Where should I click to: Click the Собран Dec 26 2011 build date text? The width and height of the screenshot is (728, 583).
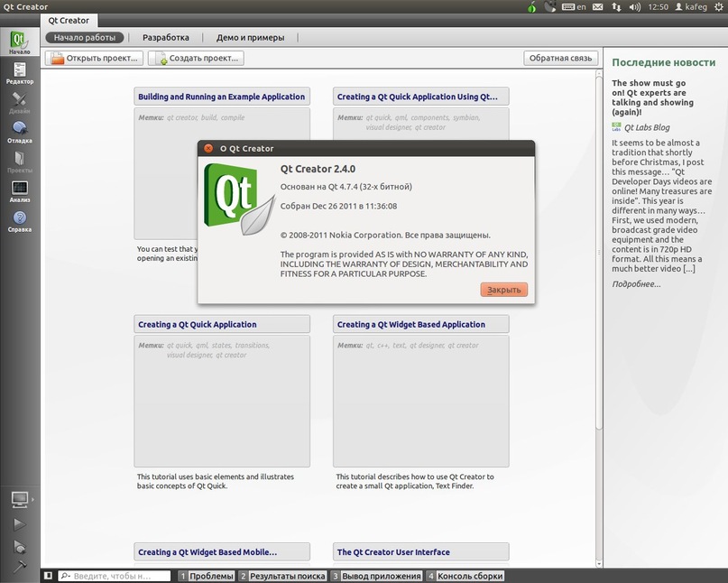[x=338, y=207]
